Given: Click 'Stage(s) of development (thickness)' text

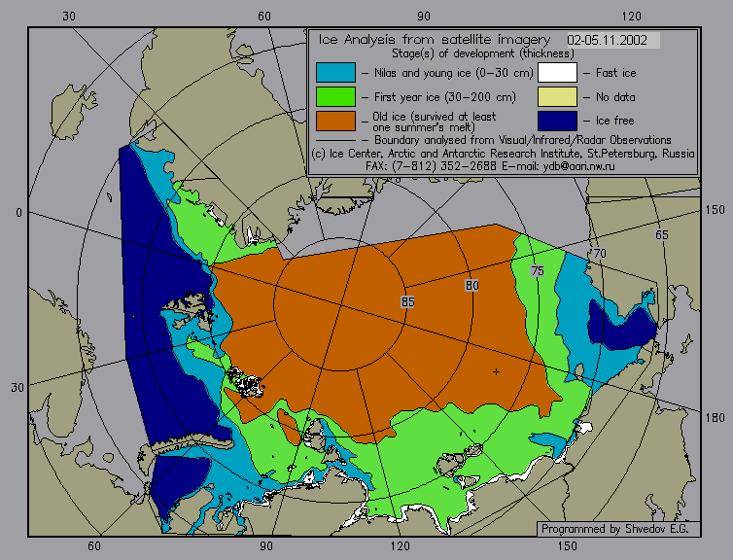Looking at the screenshot, I should coord(483,53).
